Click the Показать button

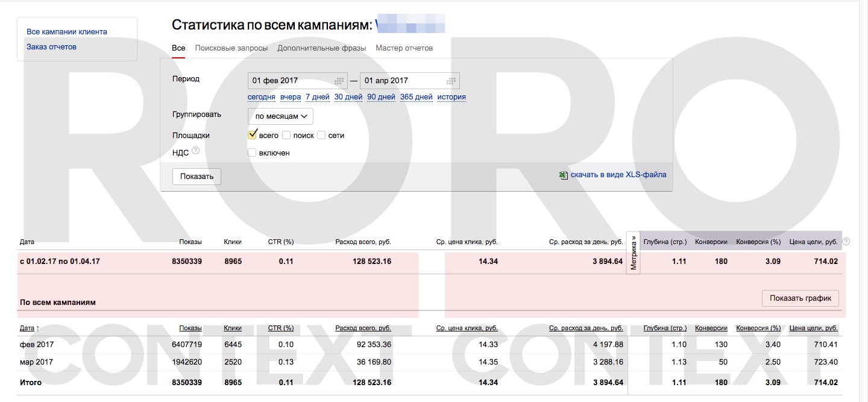(x=197, y=177)
